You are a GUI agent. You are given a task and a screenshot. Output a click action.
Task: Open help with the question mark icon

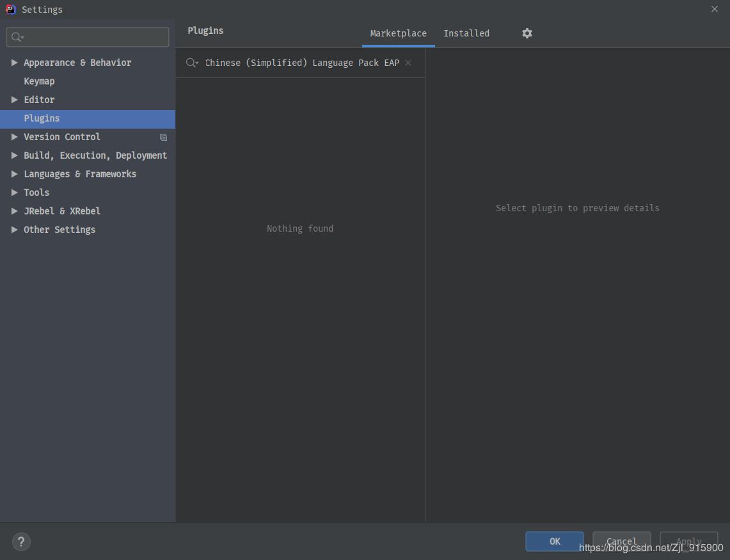21,541
